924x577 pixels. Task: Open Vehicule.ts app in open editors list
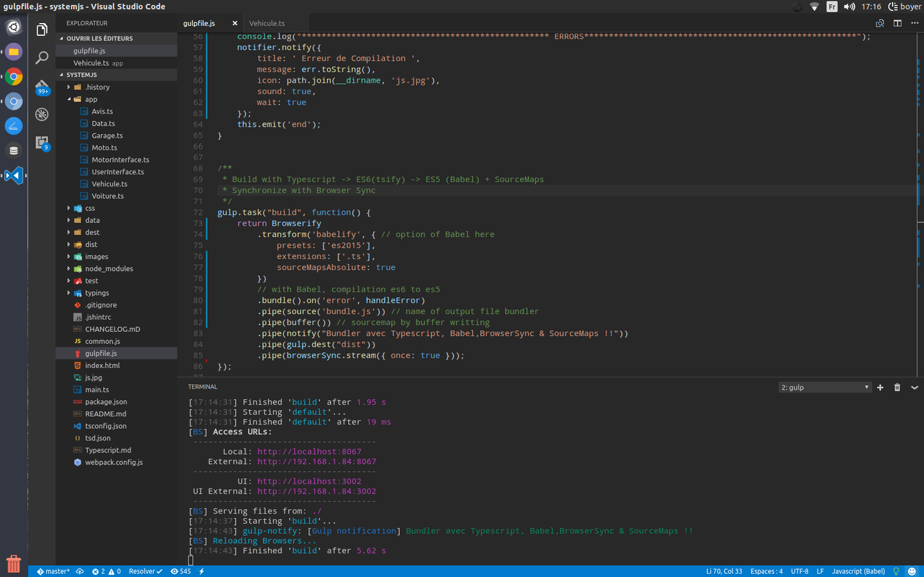[x=116, y=63]
